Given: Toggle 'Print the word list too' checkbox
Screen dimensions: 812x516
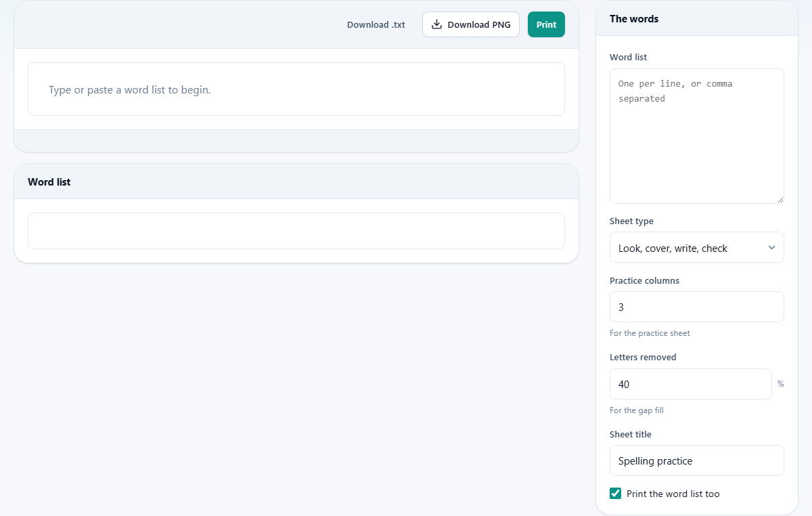Looking at the screenshot, I should [x=615, y=494].
